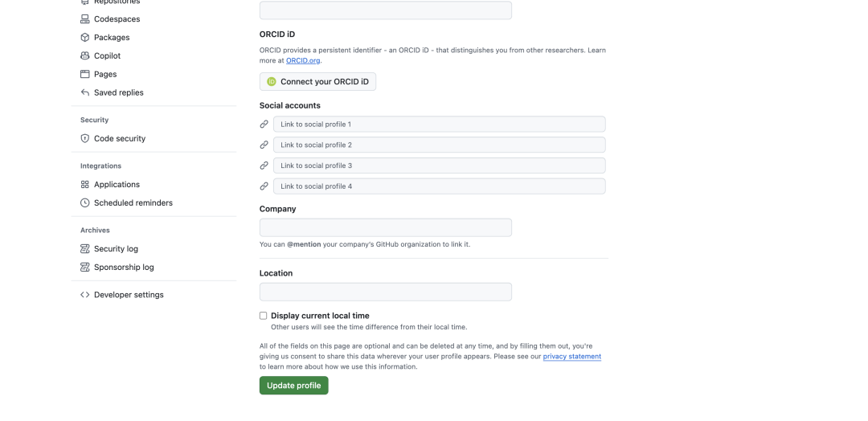
Task: Click Link to social profile 1 field
Action: 440,124
